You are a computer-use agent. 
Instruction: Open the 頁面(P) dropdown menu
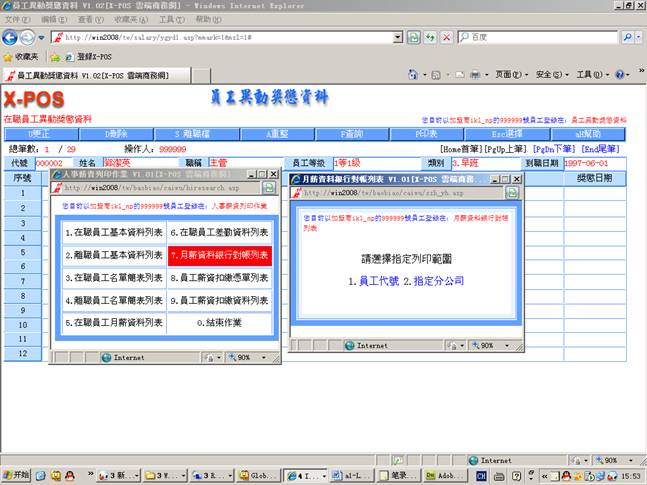(510, 75)
